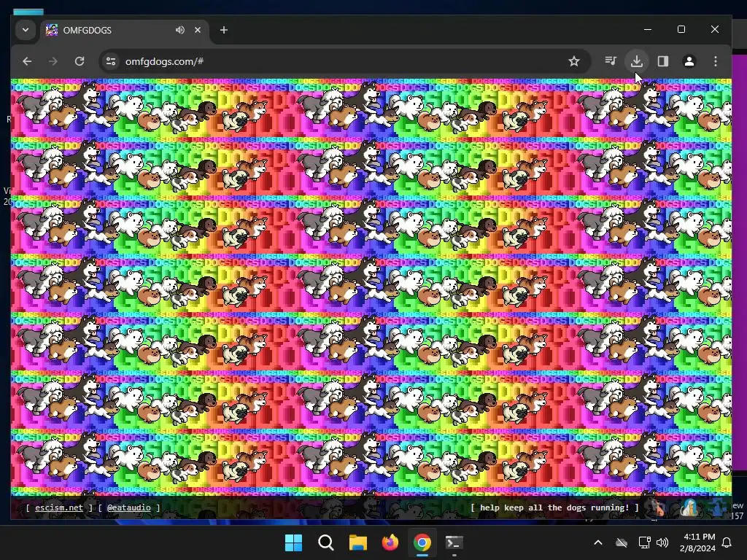Viewport: 747px width, 560px height.
Task: Open volume speaker tray icon
Action: [x=662, y=542]
